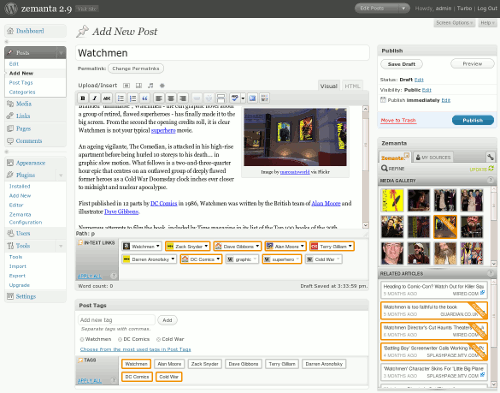Screen dimensions: 500x393
Task: Open the DC Comics in-text link dropdown
Action: [218, 259]
